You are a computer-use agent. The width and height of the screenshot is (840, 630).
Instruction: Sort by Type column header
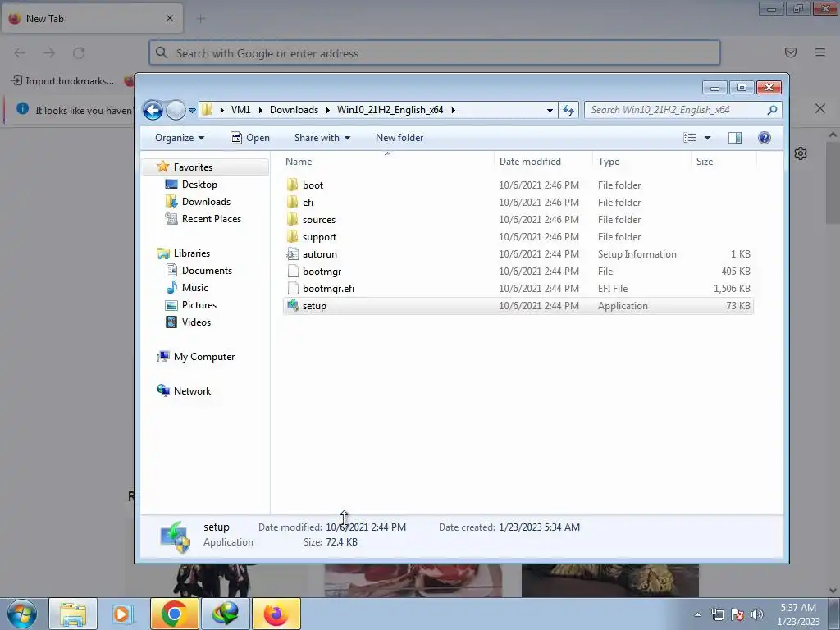641,162
